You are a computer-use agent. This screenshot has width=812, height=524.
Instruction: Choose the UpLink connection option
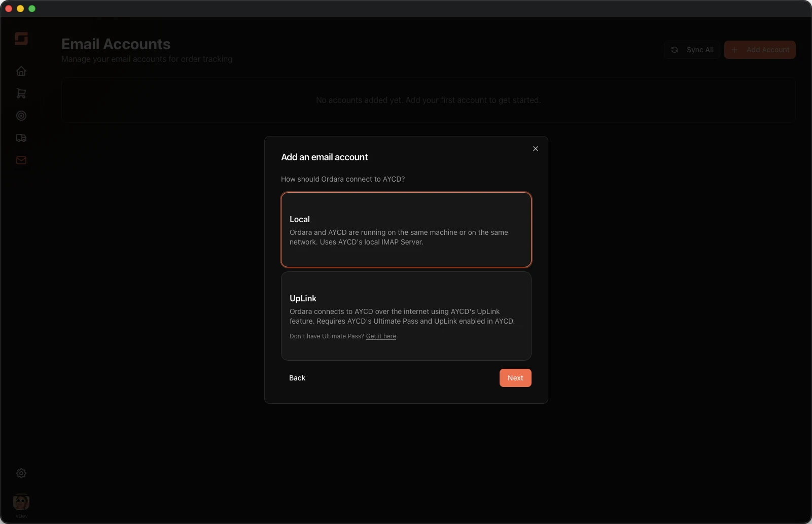(x=406, y=316)
